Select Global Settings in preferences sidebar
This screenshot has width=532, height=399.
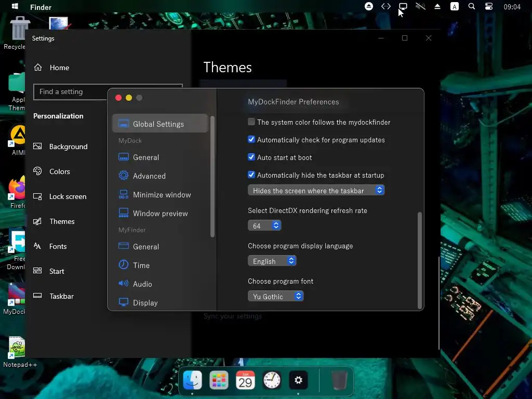[160, 124]
